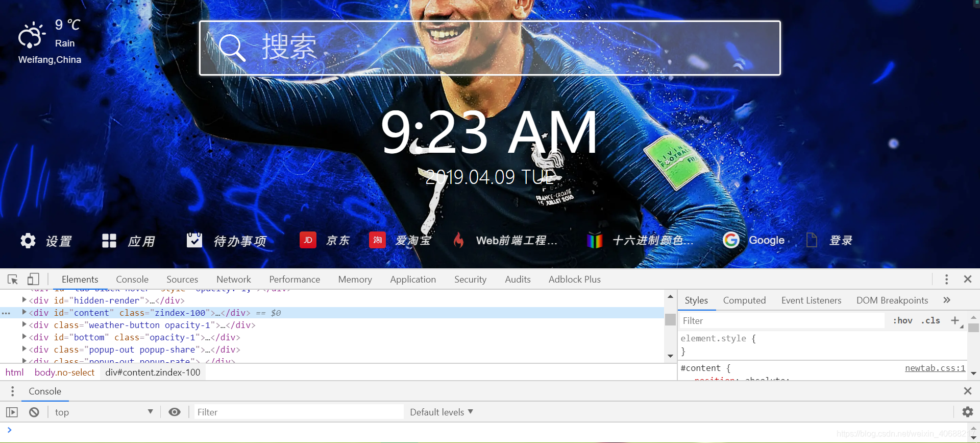The width and height of the screenshot is (980, 443).
Task: Open the Google shortcut icon
Action: pos(731,240)
